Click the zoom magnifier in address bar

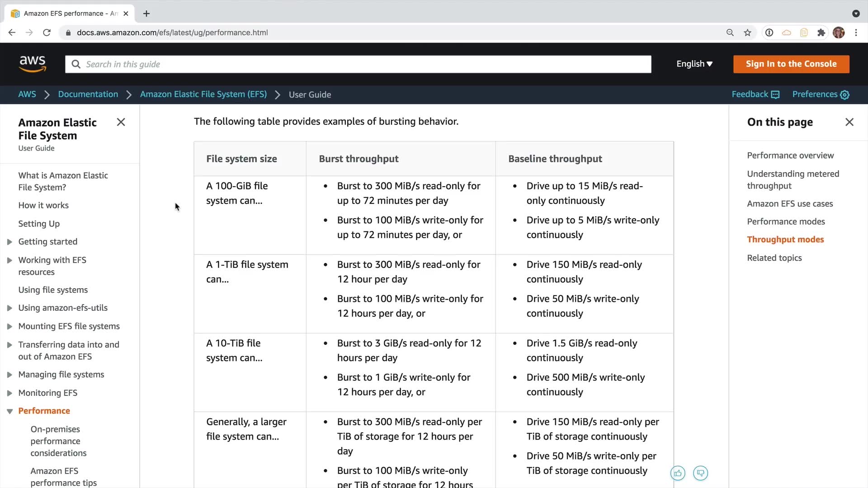point(730,33)
